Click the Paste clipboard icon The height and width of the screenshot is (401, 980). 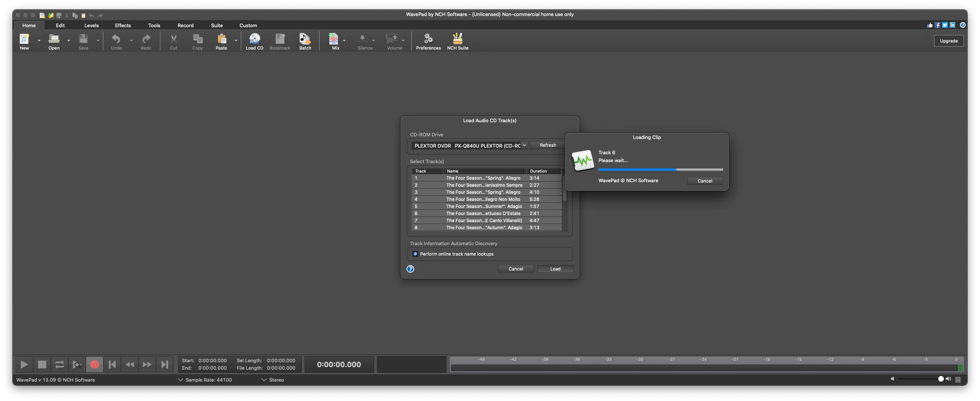click(222, 41)
